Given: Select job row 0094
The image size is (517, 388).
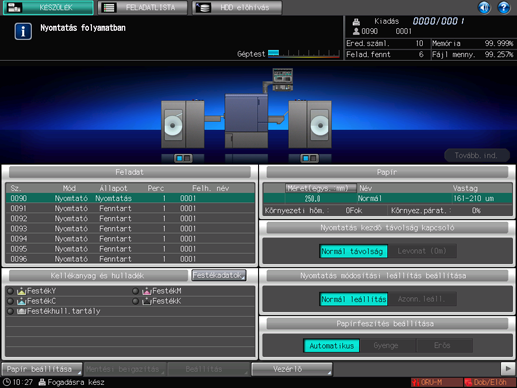Looking at the screenshot, I should (x=130, y=239).
